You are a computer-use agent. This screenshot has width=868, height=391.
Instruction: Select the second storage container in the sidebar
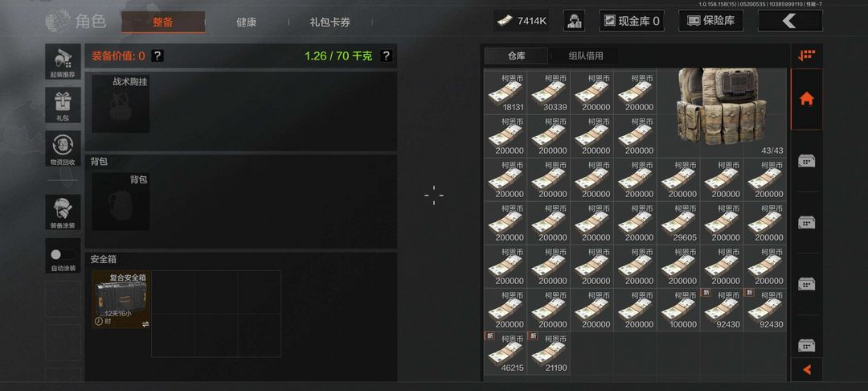tap(807, 222)
